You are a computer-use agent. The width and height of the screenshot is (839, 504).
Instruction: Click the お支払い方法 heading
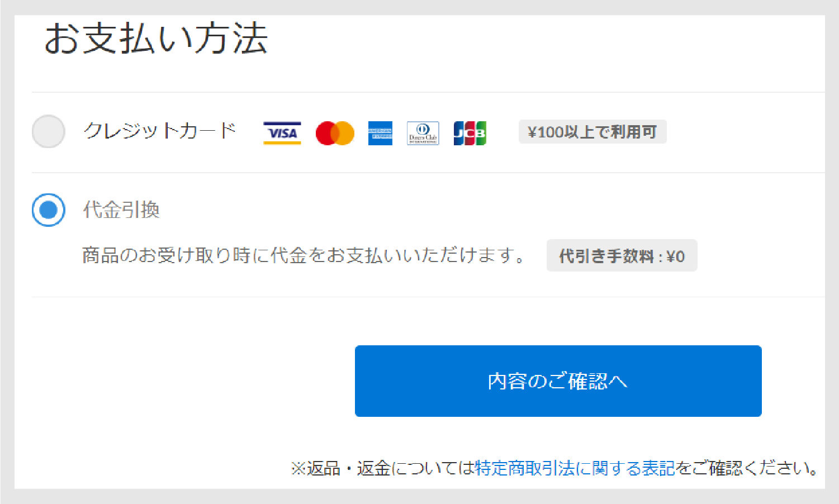pos(156,39)
